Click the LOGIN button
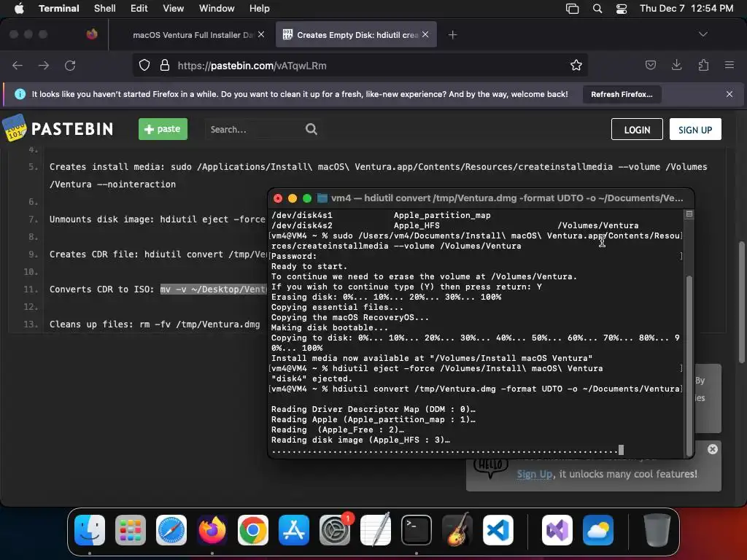 637,130
